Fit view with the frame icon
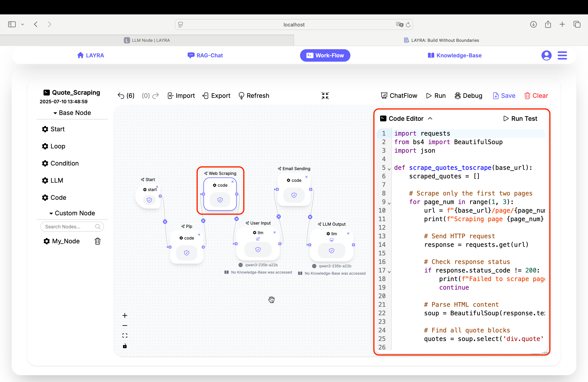 125,336
